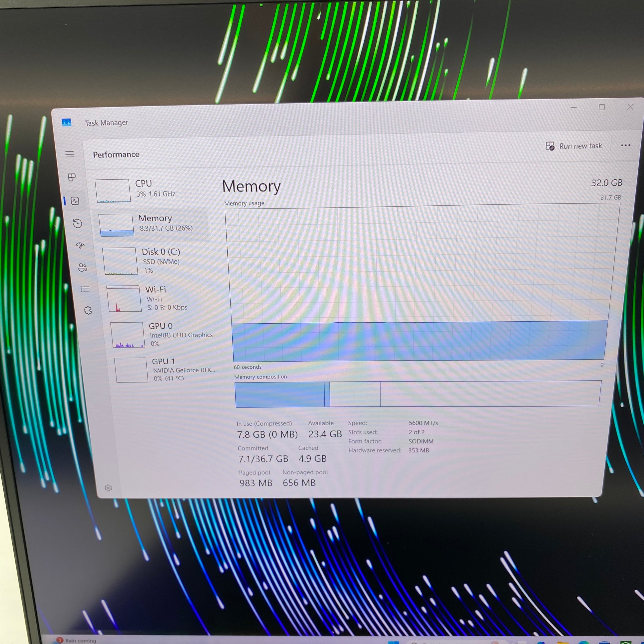This screenshot has width=644, height=644.
Task: Open Task Manager settings gear
Action: coord(108,488)
